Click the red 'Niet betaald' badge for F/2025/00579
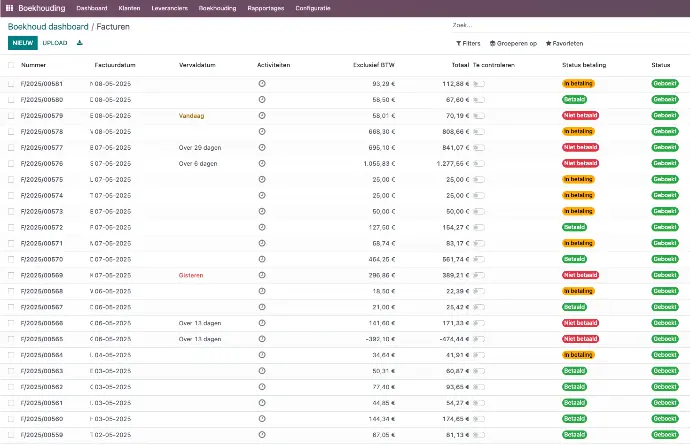This screenshot has height=445, width=690. [580, 116]
